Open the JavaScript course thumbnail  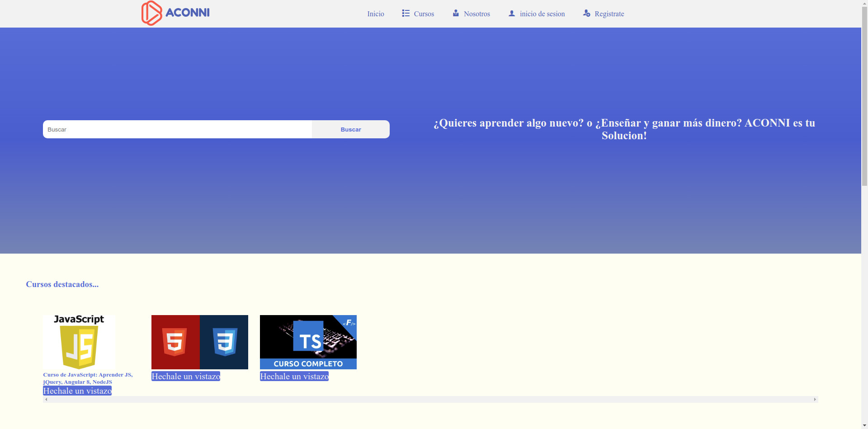[79, 342]
